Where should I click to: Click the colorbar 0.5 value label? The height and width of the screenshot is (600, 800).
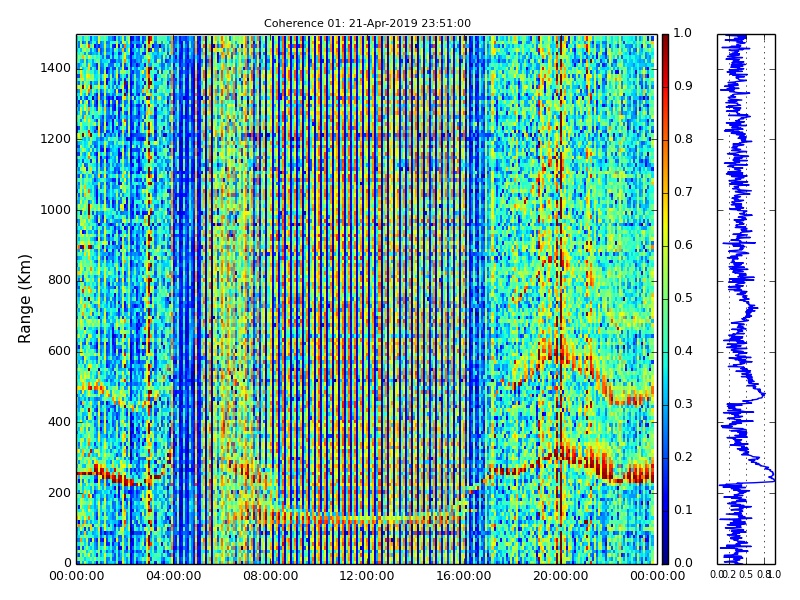(x=683, y=298)
